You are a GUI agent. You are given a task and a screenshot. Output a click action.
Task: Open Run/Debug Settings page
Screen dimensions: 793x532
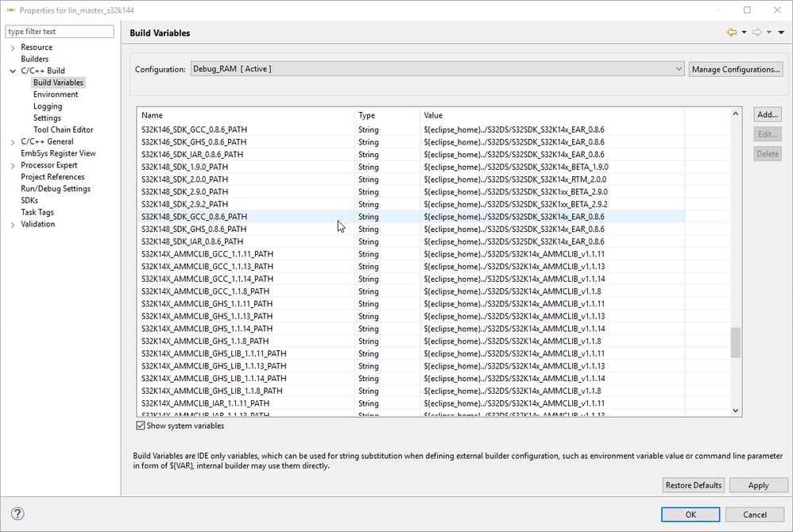click(x=56, y=188)
